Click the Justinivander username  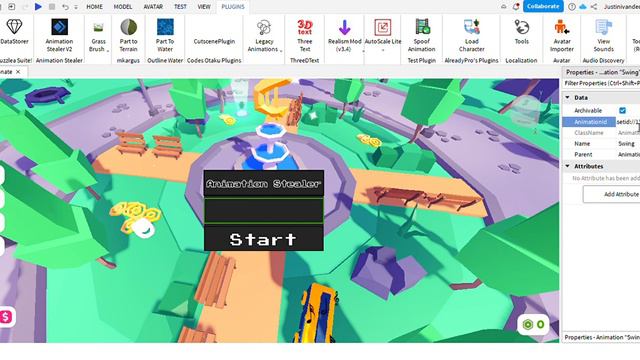click(x=622, y=7)
